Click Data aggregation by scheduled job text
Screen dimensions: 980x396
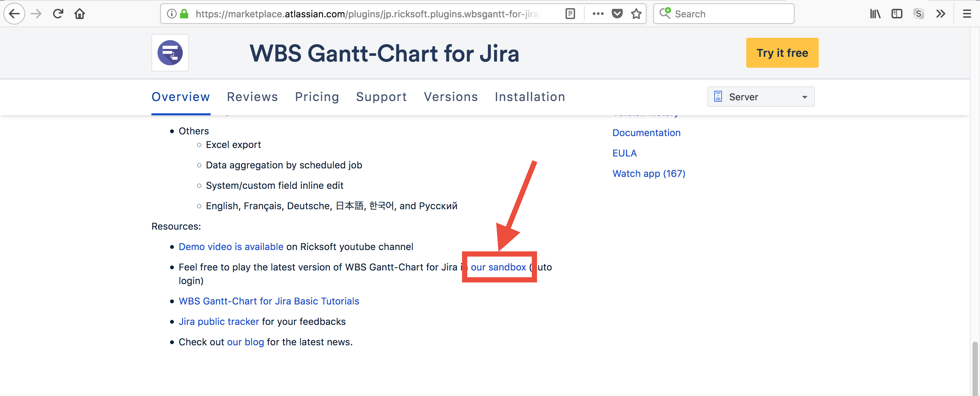click(x=284, y=165)
